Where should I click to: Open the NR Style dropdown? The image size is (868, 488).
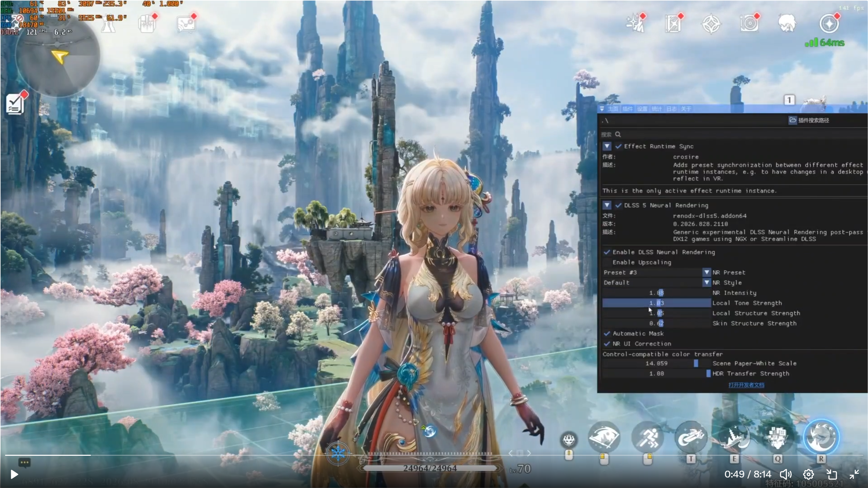707,282
